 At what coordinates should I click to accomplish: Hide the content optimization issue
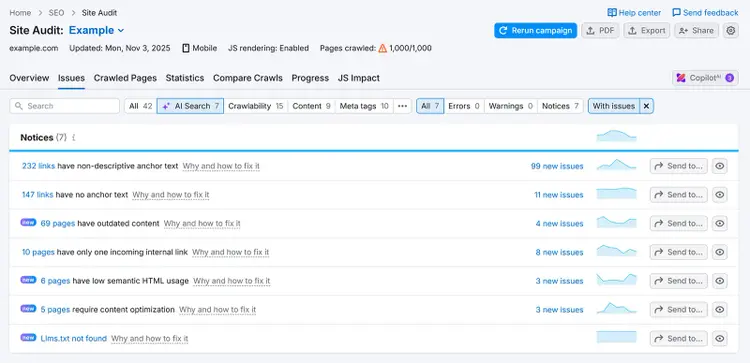click(x=720, y=309)
